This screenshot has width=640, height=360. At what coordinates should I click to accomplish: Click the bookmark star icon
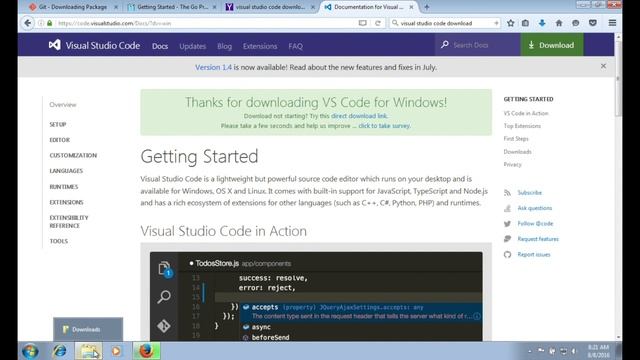[x=511, y=23]
